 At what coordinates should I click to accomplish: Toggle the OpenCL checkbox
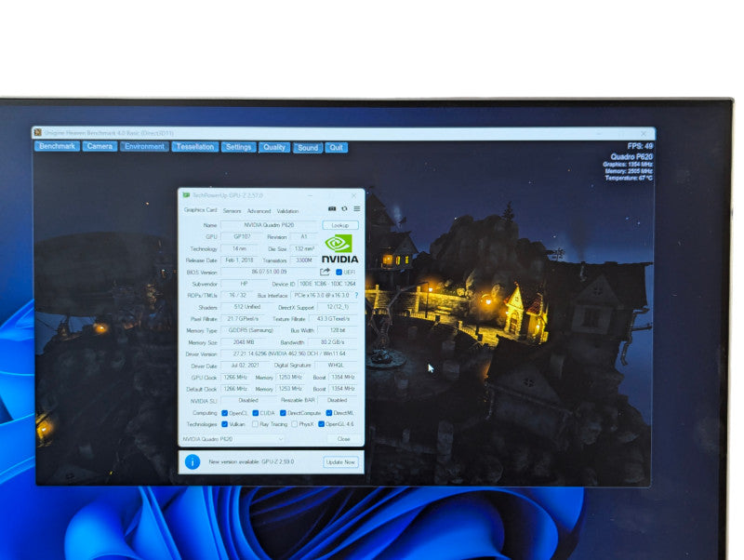225,413
